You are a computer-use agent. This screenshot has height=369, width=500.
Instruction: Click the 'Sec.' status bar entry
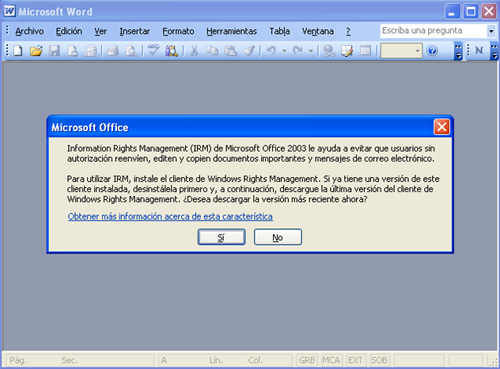tap(69, 360)
